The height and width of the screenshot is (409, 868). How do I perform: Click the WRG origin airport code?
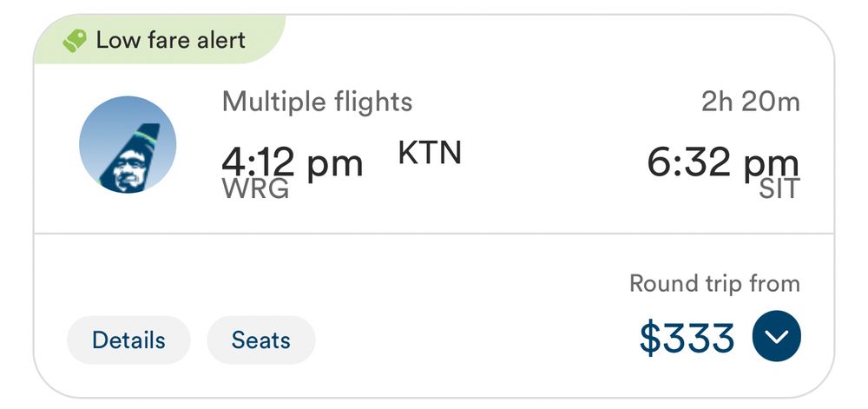click(255, 188)
